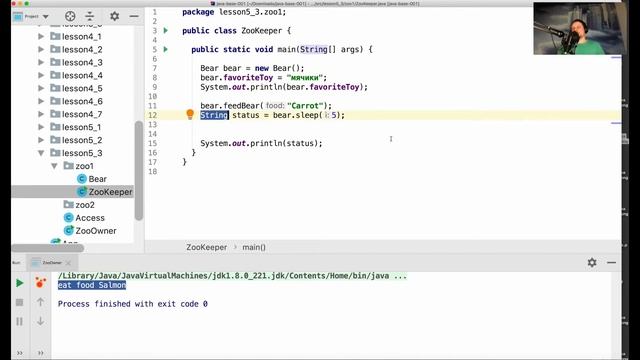Select the ZooKeeper class in tree
Viewport: 640px width, 360px height.
point(105,192)
